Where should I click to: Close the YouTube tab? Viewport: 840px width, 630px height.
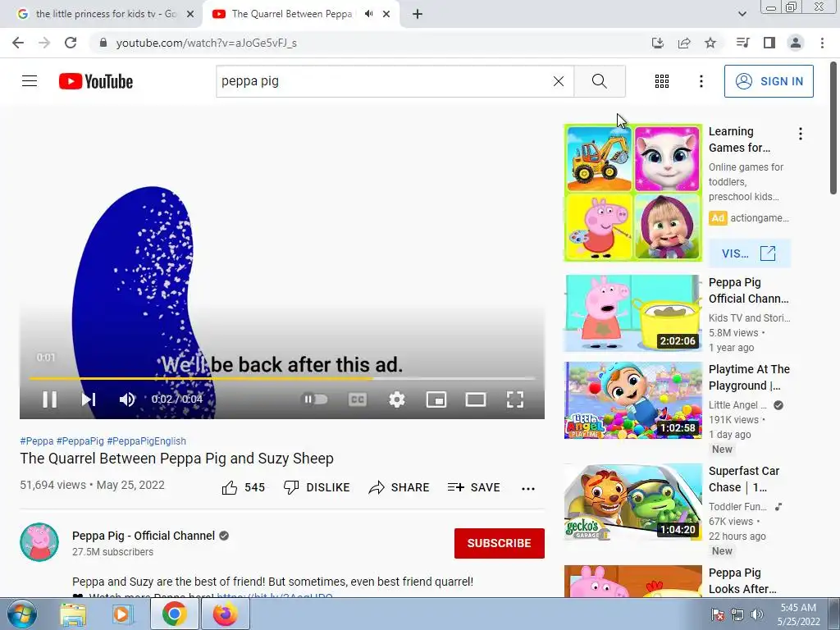[386, 14]
